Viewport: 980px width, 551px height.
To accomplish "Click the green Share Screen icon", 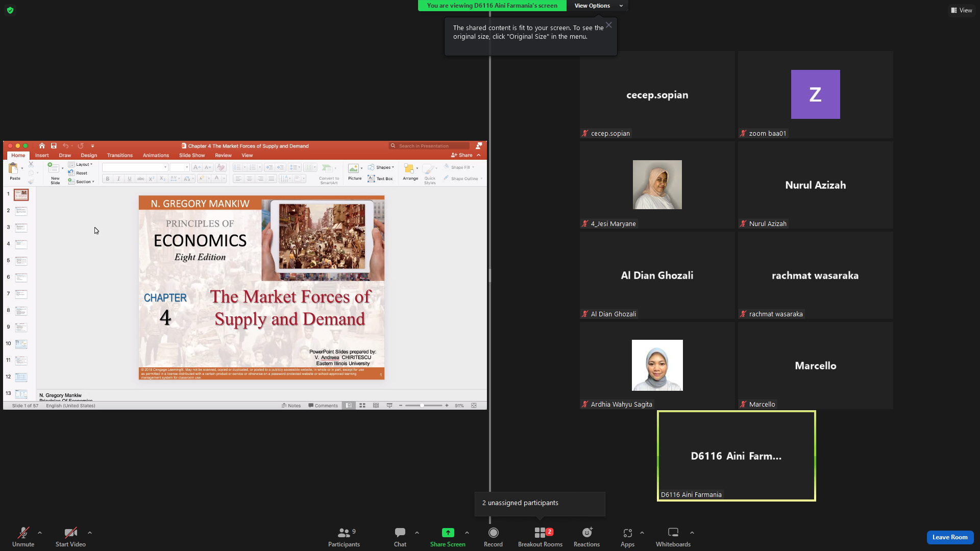I will click(448, 533).
